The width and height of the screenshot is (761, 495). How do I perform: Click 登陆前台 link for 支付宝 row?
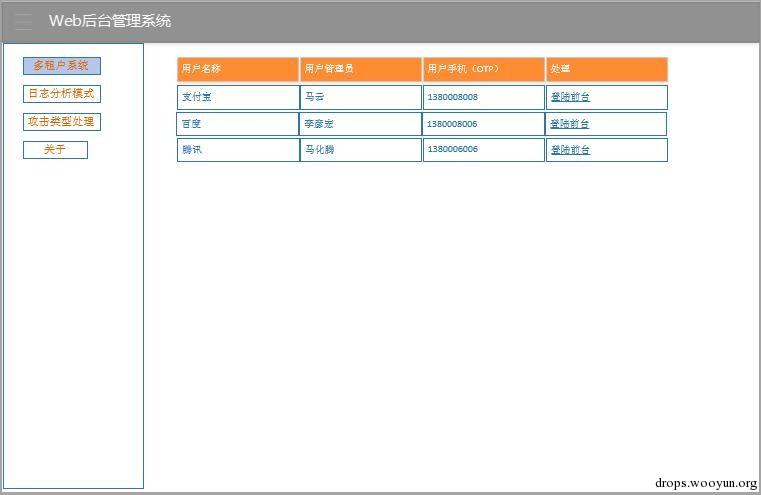(x=570, y=97)
